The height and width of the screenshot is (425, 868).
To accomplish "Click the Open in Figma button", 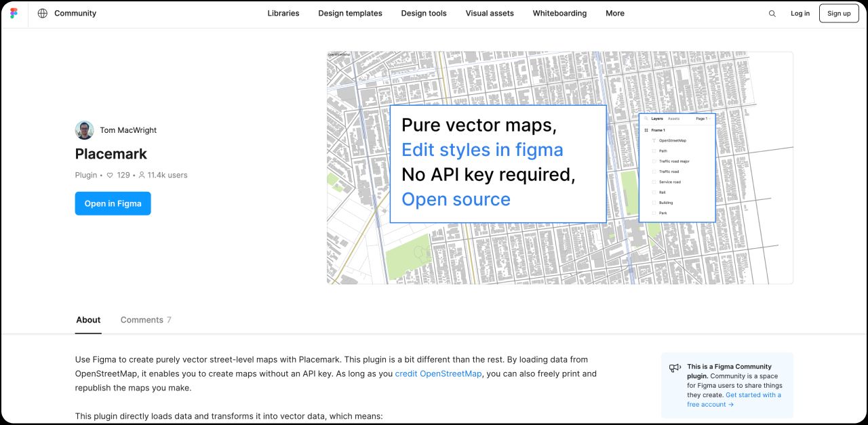I will pyautogui.click(x=113, y=203).
